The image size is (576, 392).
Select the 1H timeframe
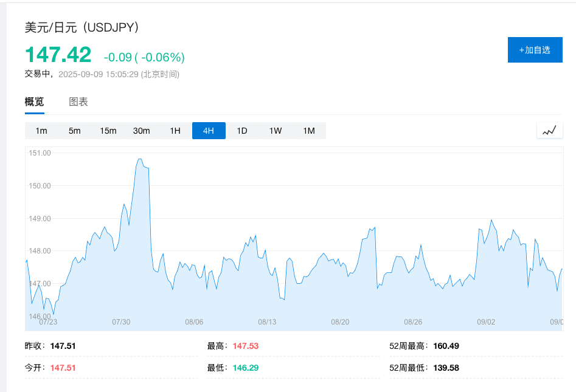pyautogui.click(x=175, y=131)
